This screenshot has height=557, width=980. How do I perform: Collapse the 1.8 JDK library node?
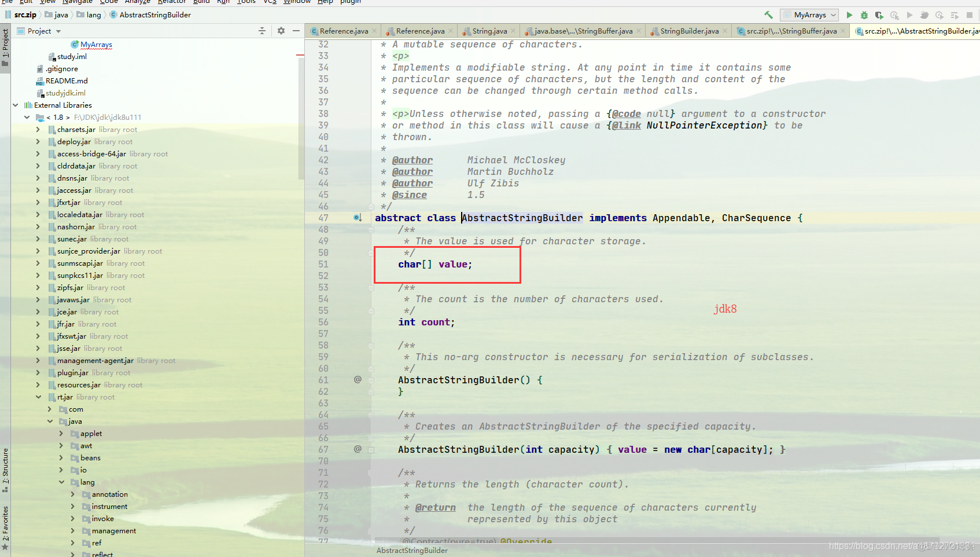[27, 118]
